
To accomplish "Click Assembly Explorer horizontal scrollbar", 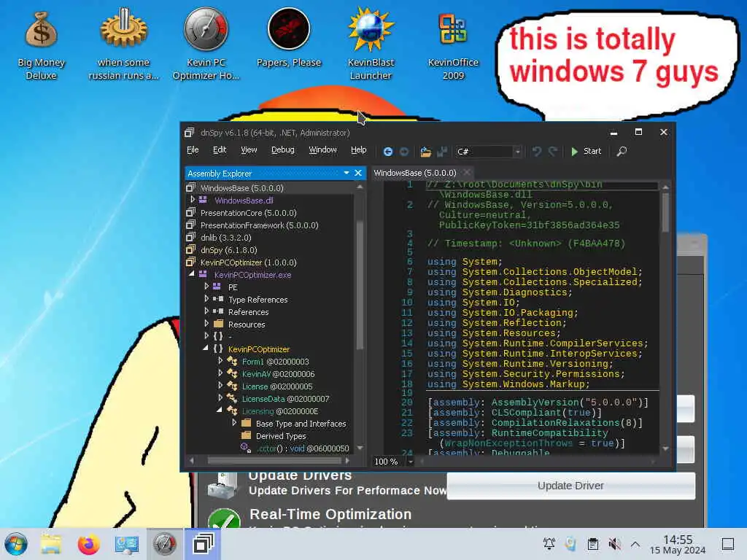I will tap(274, 461).
